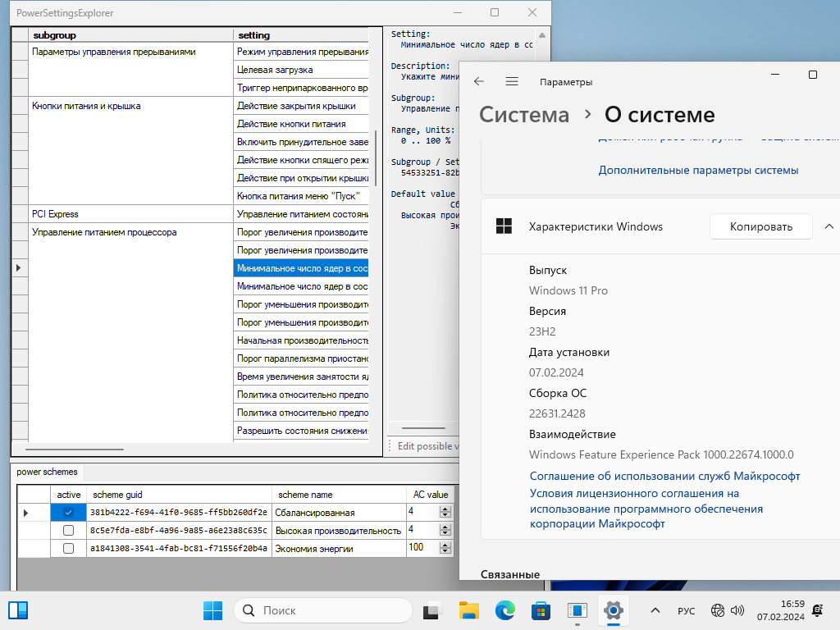This screenshot has height=630, width=840.
Task: Open the clock showing 16:59
Action: tap(781, 610)
